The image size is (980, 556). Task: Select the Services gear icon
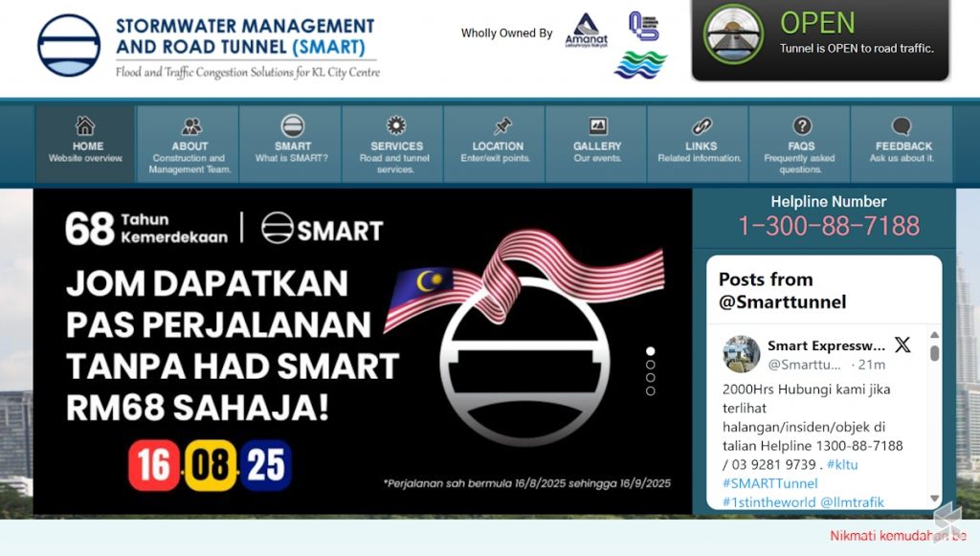[396, 126]
